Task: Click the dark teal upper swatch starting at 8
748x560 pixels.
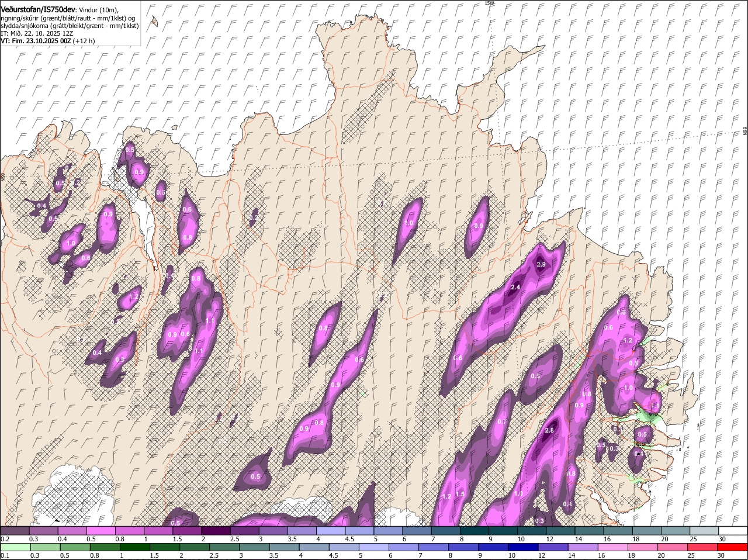Action: click(474, 531)
